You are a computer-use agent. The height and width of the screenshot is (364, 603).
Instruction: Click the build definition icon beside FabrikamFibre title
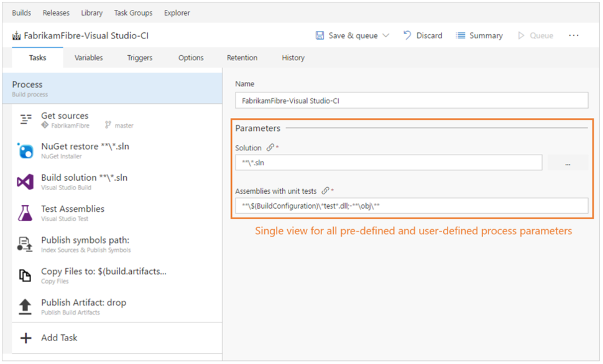point(17,36)
